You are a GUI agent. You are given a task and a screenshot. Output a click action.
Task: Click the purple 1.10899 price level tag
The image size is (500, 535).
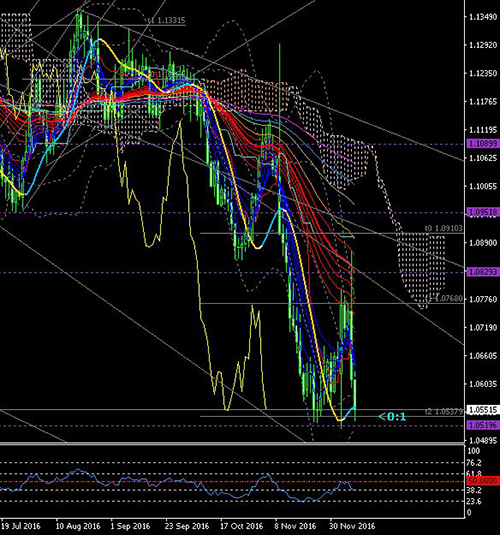pyautogui.click(x=483, y=144)
